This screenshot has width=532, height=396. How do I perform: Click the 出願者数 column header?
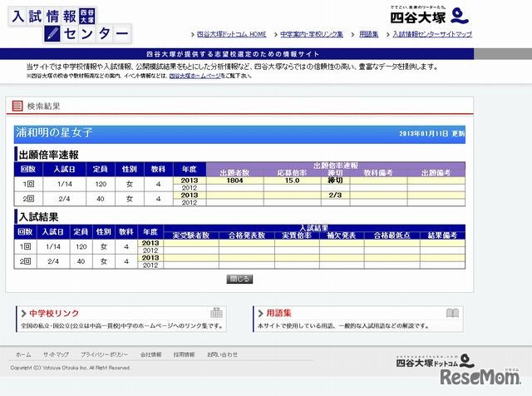coord(234,172)
